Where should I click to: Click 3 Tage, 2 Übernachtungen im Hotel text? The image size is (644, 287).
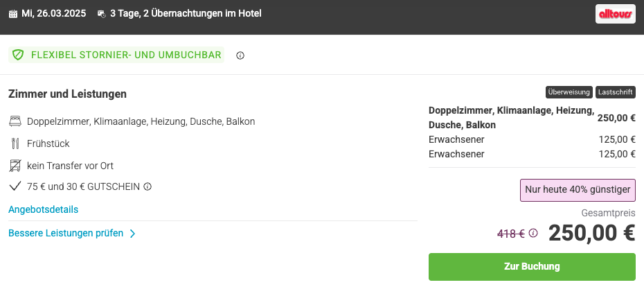pyautogui.click(x=186, y=14)
